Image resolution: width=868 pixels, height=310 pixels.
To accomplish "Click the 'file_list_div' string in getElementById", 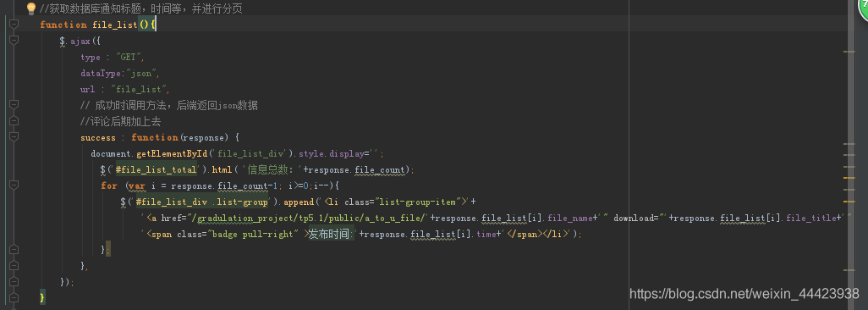I will pyautogui.click(x=250, y=153).
